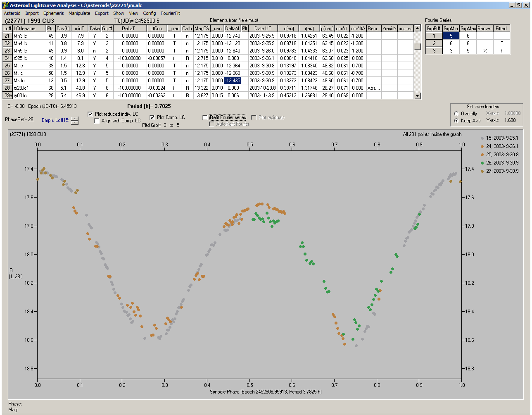Enable Refit Fourier series checkbox
Screen dimensions: 532x415
pyautogui.click(x=205, y=117)
